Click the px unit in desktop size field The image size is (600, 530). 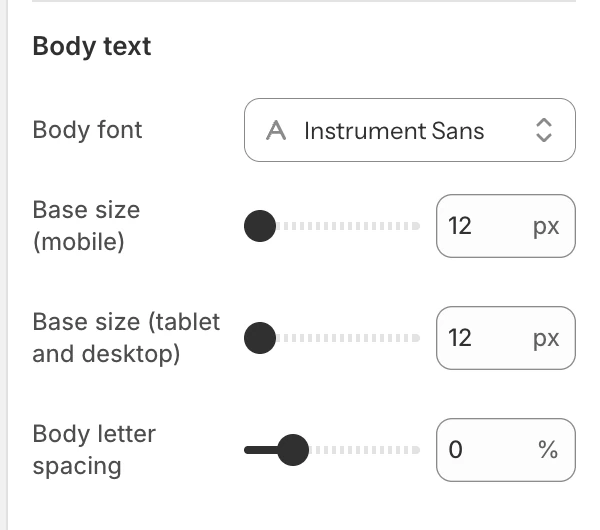546,339
